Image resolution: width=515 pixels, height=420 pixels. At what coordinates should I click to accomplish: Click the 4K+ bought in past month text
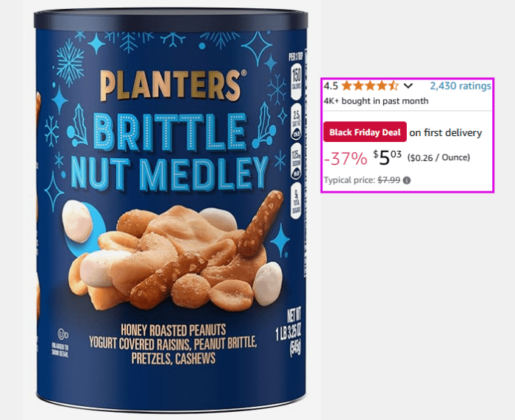click(x=376, y=101)
